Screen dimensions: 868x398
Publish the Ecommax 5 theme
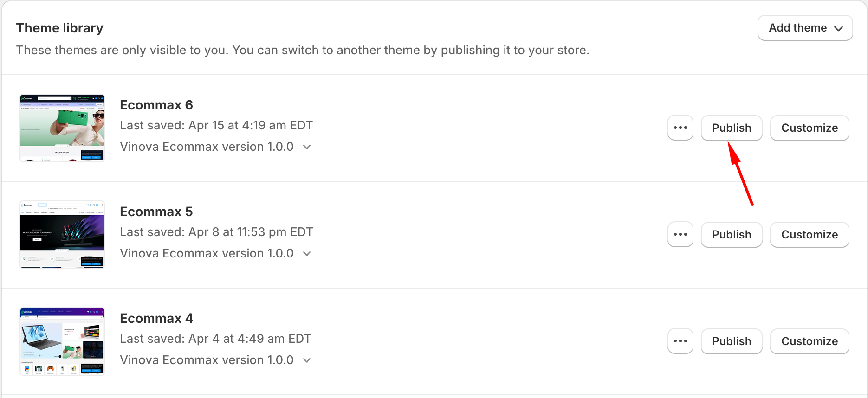coord(732,235)
